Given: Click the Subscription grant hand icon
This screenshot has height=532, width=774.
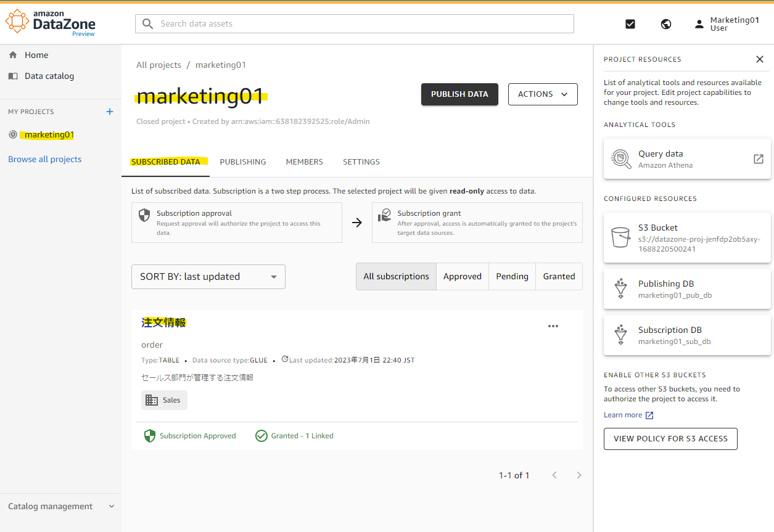Looking at the screenshot, I should (x=385, y=215).
